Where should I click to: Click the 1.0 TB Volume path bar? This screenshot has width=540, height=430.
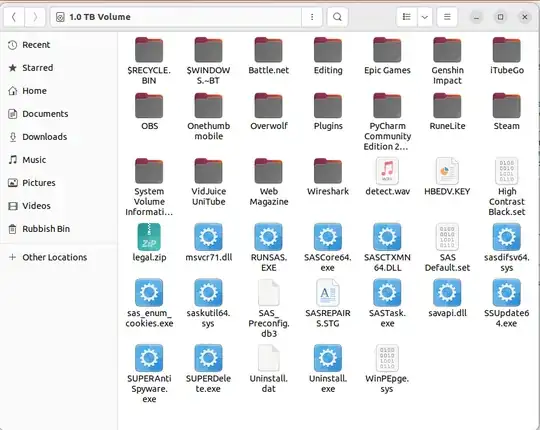coord(176,17)
